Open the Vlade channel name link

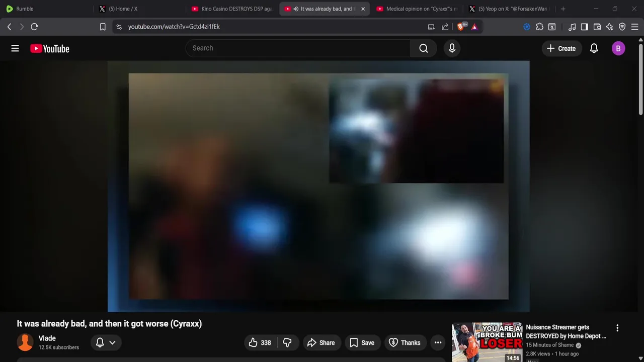point(47,338)
